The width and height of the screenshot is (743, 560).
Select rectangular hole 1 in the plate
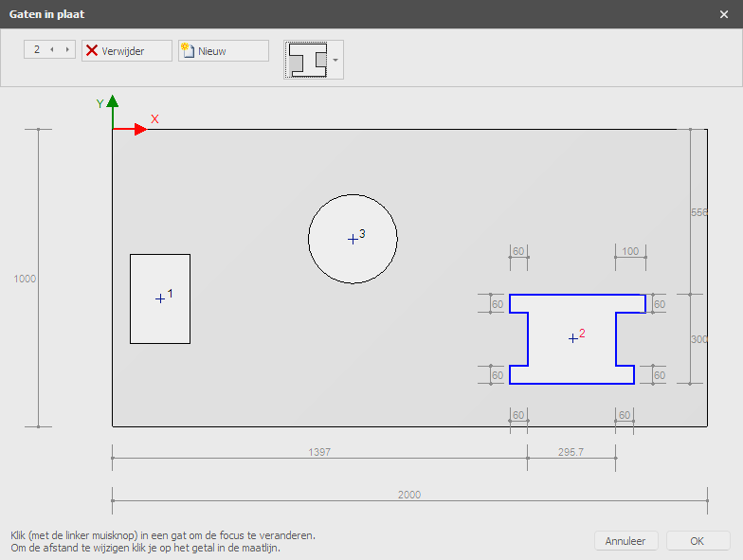pyautogui.click(x=159, y=298)
